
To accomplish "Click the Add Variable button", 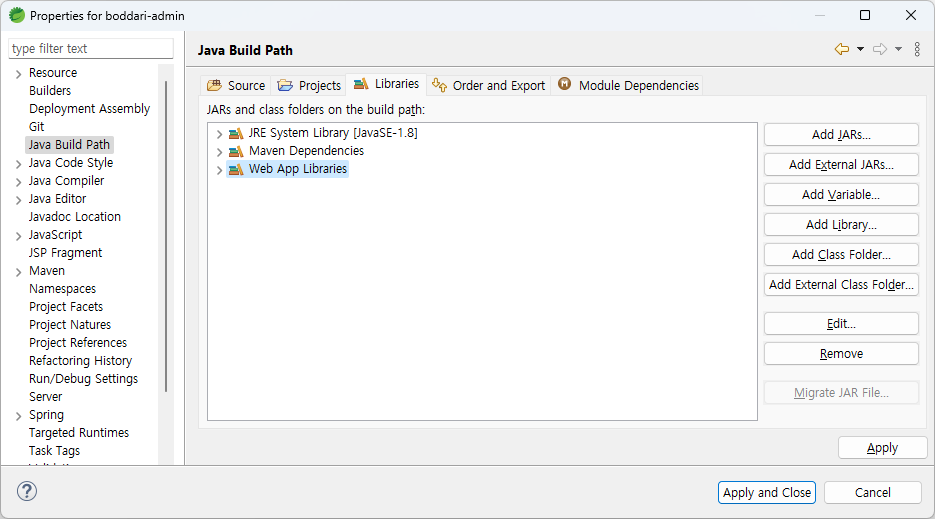I will (841, 194).
